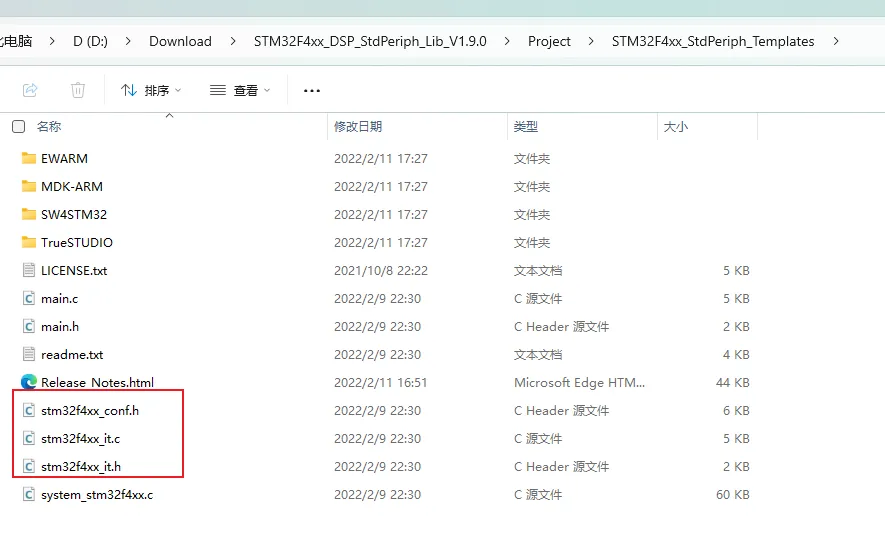The image size is (885, 537).
Task: Click the system_stm32f4xx.c file icon
Action: pos(29,494)
